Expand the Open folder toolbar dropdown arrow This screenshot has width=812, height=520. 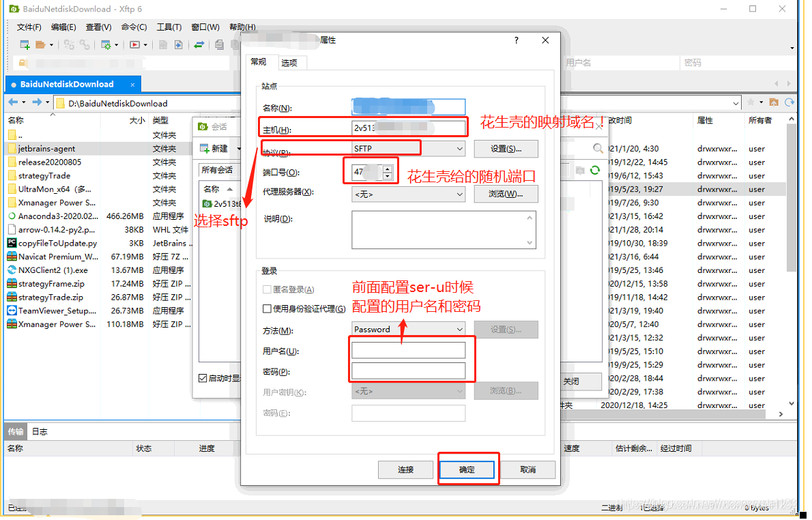(x=51, y=45)
